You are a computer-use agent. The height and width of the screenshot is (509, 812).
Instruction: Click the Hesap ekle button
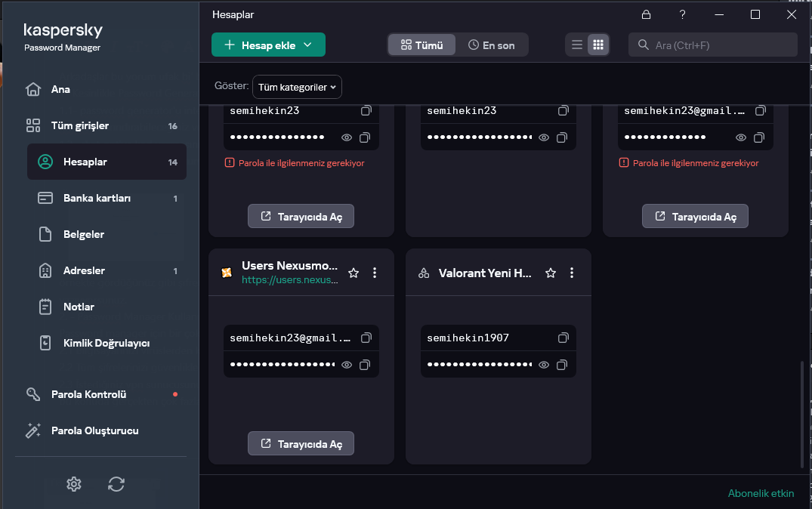click(268, 45)
